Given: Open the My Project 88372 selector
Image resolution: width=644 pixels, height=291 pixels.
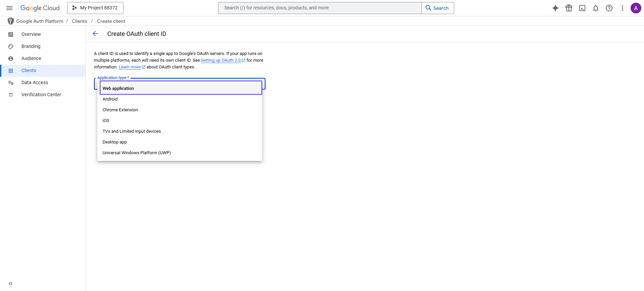Looking at the screenshot, I should [x=95, y=8].
